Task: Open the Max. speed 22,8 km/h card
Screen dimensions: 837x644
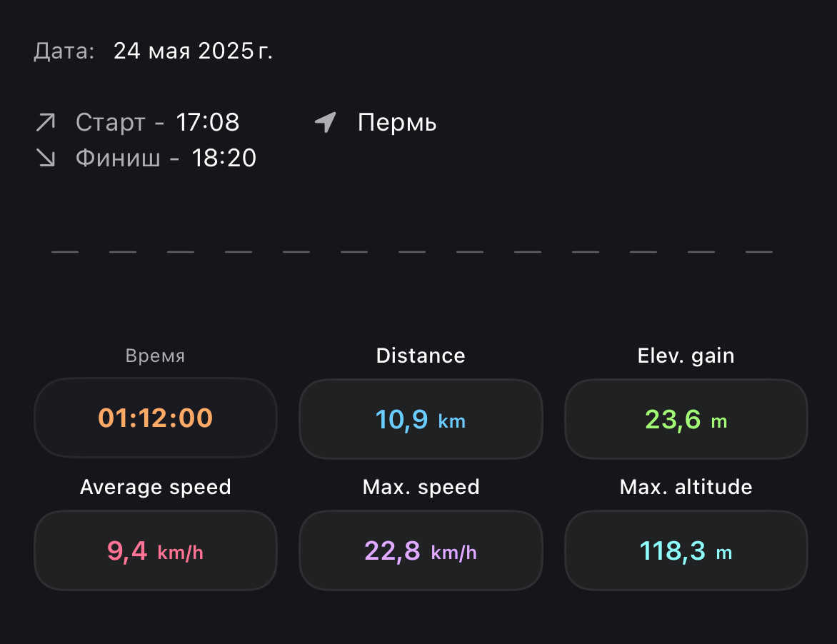Action: 421,550
